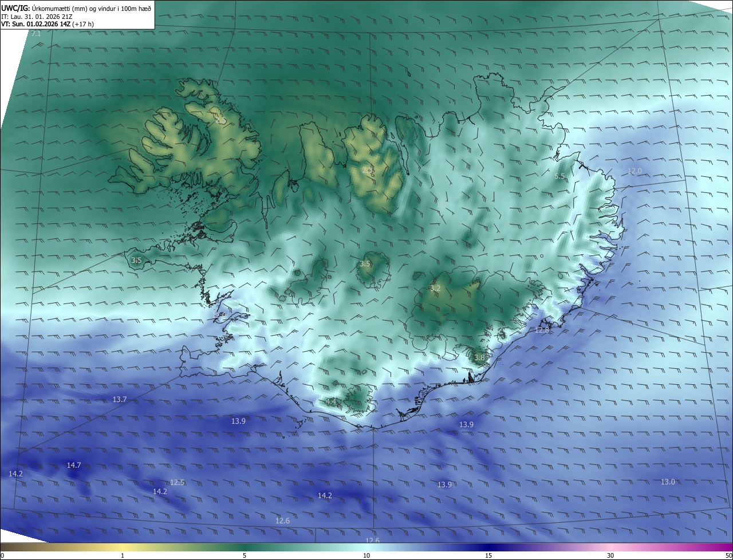Click the map value label "14.7"

74,466
